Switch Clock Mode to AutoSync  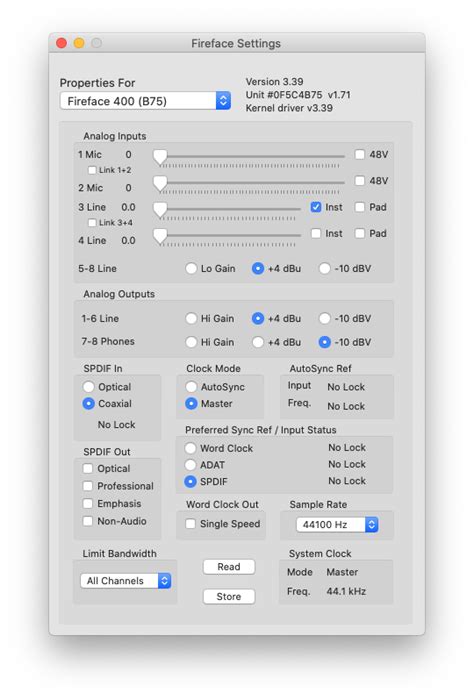pos(191,387)
